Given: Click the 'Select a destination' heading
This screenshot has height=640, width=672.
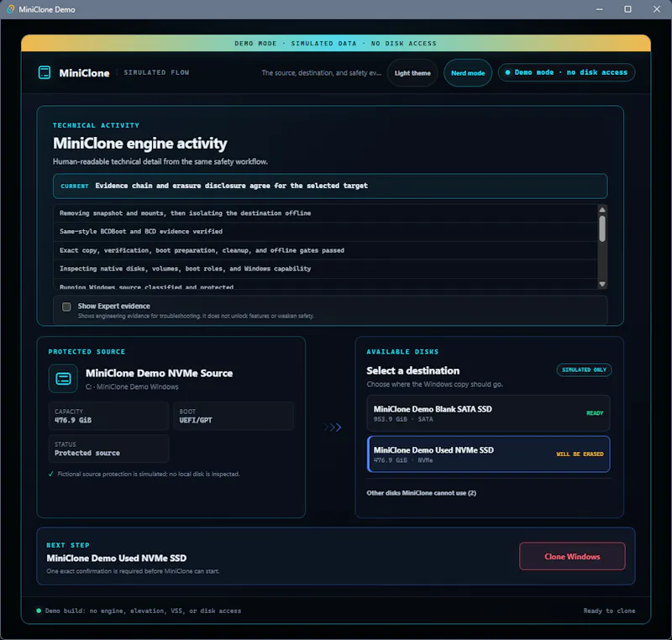Looking at the screenshot, I should [x=412, y=371].
